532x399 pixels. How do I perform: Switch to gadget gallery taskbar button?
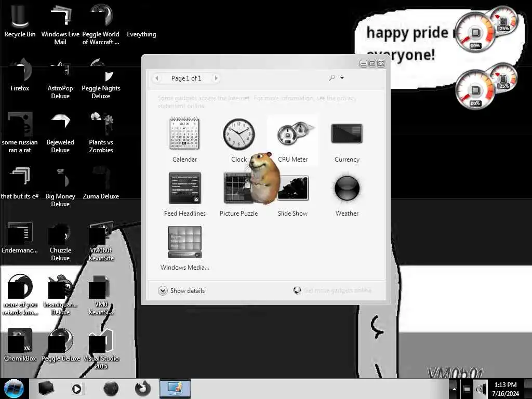(175, 389)
